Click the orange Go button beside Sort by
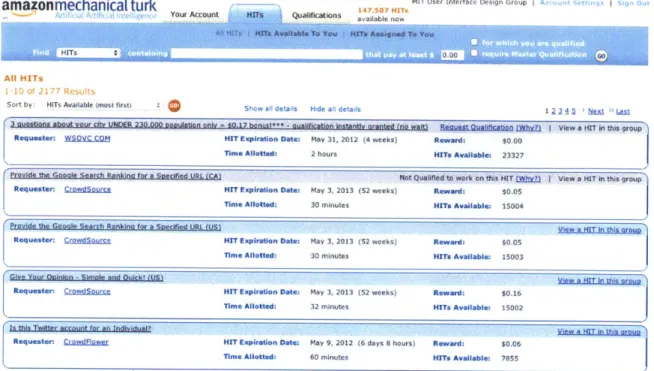 click(x=174, y=106)
